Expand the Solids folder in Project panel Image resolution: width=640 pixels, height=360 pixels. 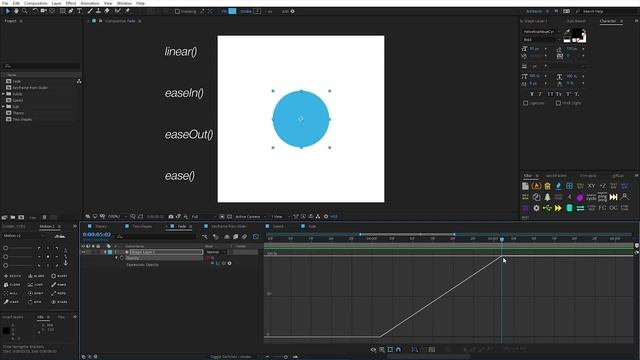[x=4, y=94]
